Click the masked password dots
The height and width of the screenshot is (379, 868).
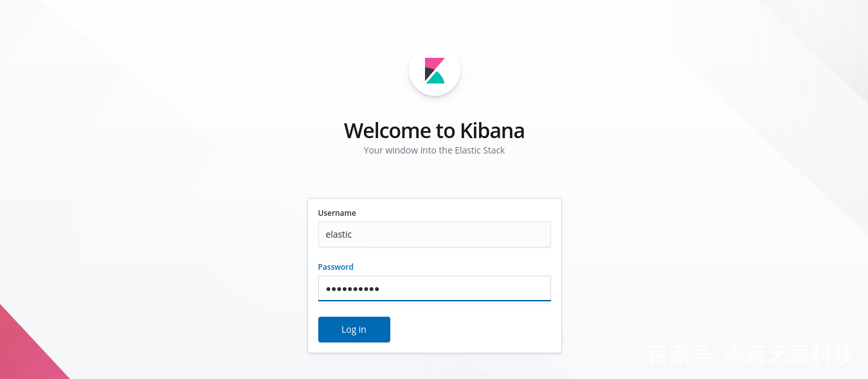point(352,289)
